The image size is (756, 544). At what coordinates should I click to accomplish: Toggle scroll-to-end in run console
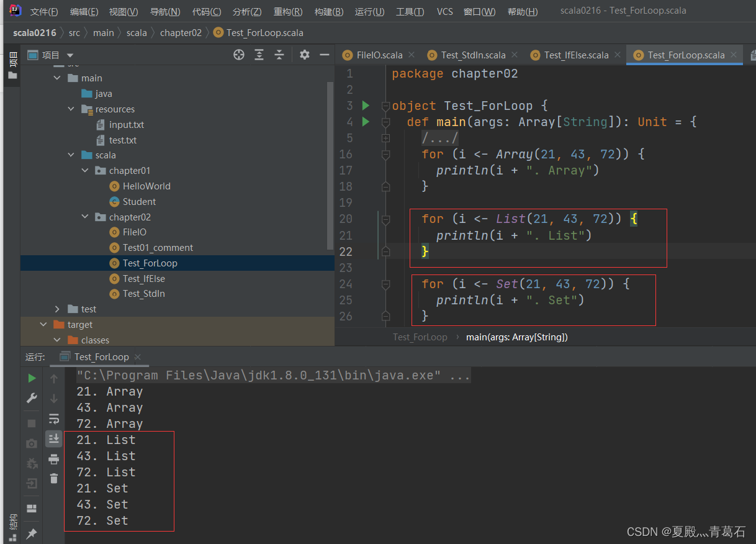(54, 438)
